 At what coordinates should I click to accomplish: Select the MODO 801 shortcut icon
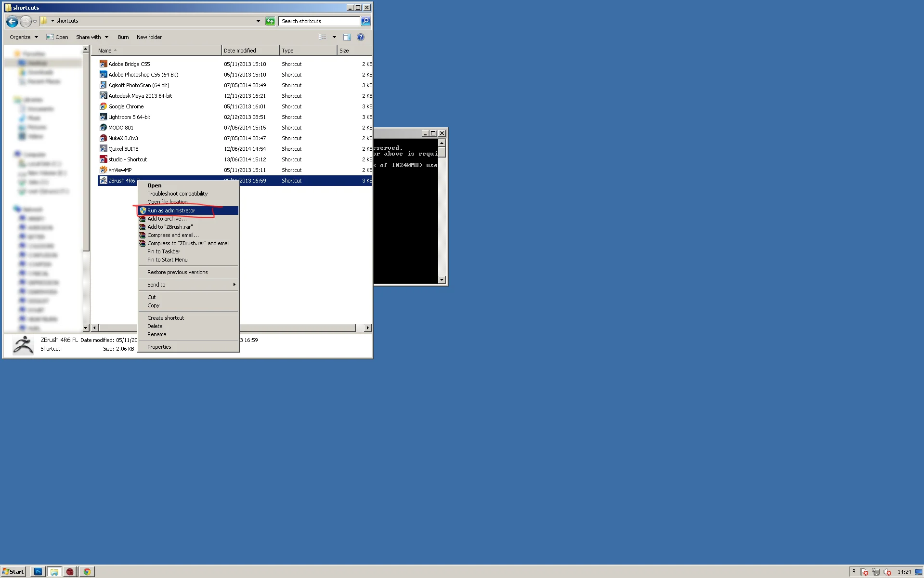[x=103, y=127]
